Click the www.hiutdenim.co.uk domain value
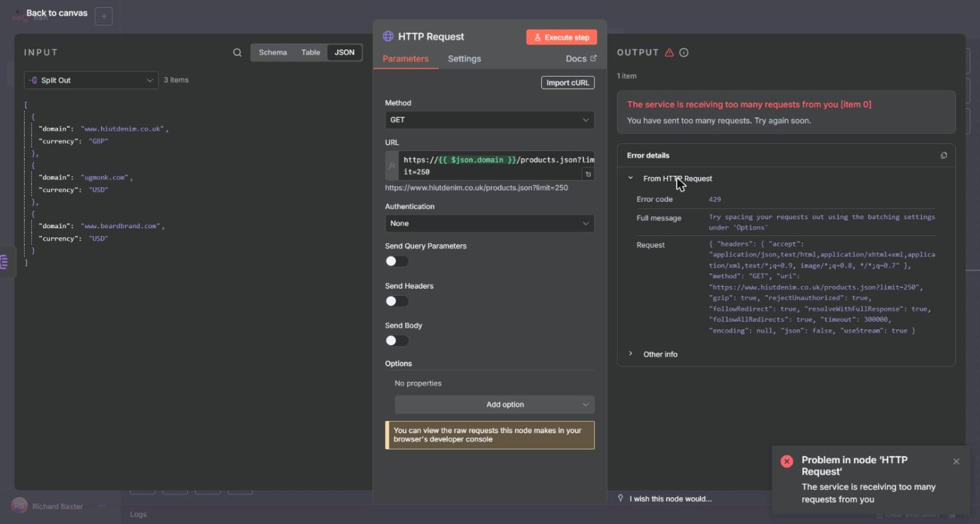Screen dimensions: 980x524 (122, 129)
